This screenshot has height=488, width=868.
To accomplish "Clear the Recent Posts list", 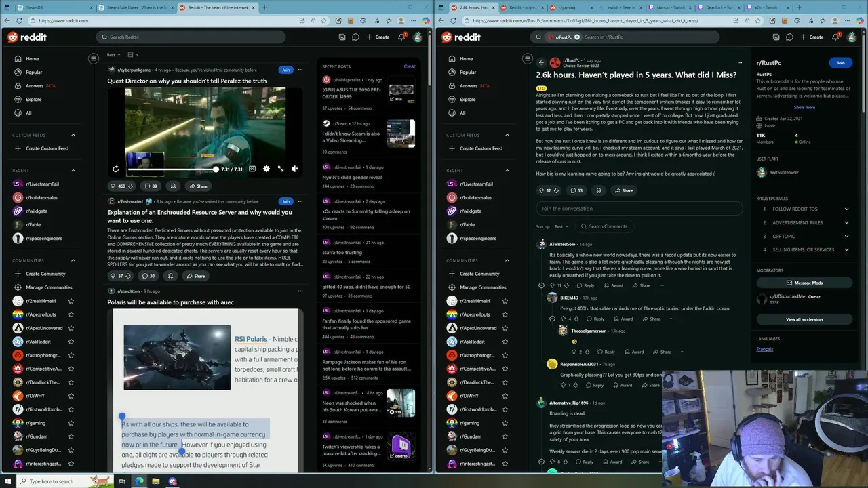I will [410, 66].
